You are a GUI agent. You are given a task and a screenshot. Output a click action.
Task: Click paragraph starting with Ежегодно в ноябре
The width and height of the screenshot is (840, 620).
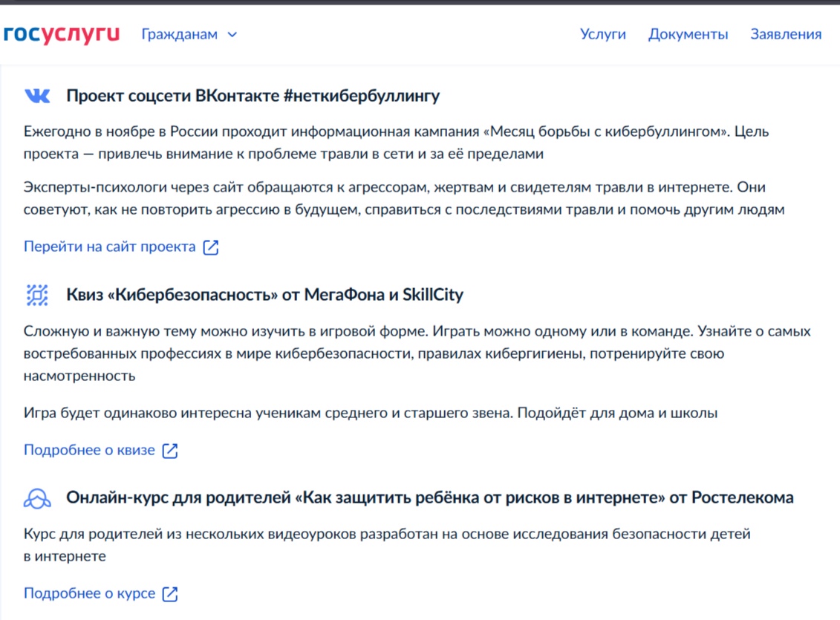(396, 143)
